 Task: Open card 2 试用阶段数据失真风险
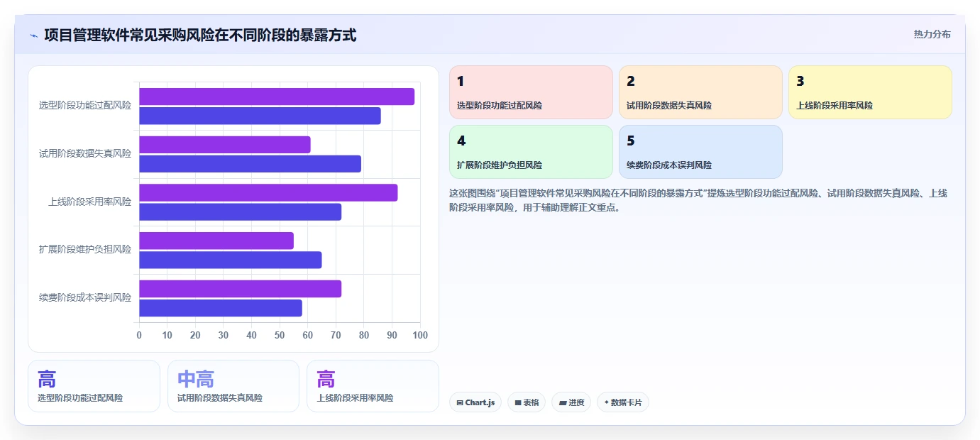click(700, 92)
